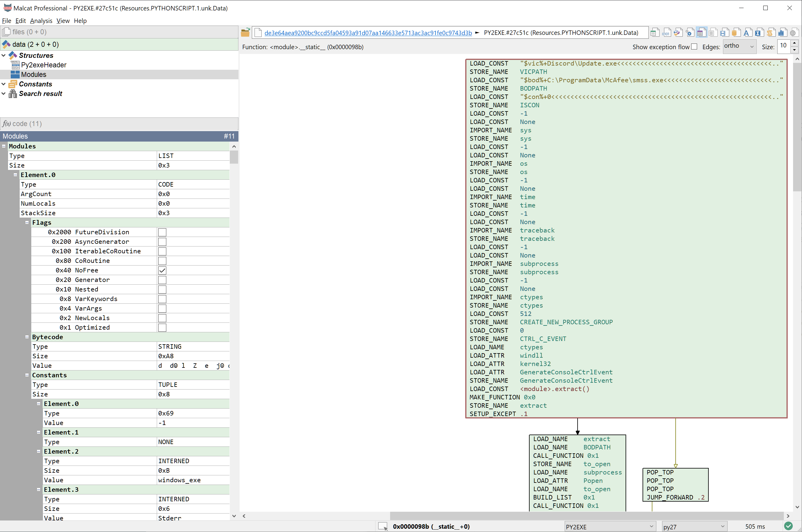Click the Modules panel vertical scrollbar thumb

tap(234, 157)
